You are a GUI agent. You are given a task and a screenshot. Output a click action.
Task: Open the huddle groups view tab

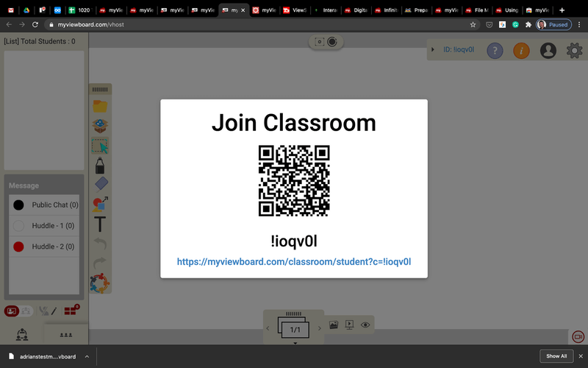[x=22, y=335]
